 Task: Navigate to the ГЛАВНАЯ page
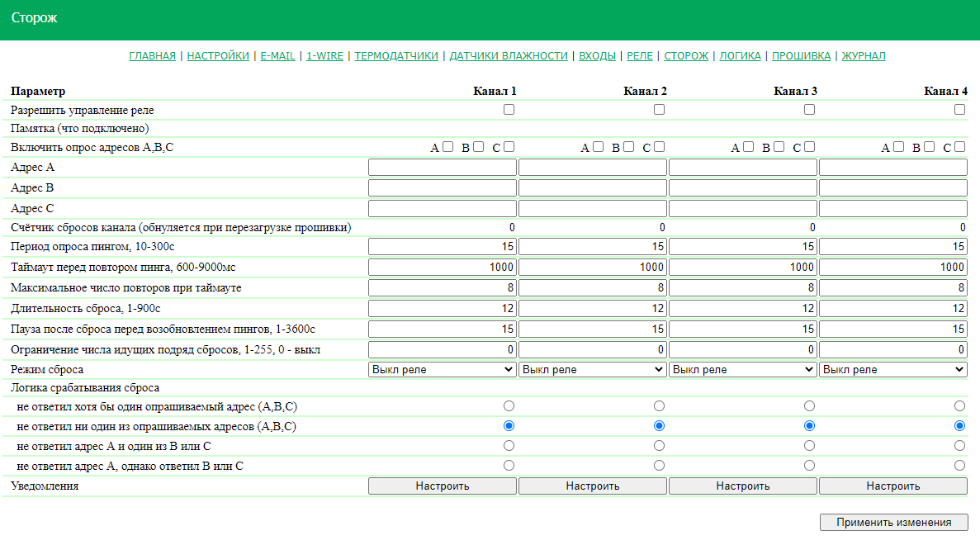[152, 56]
